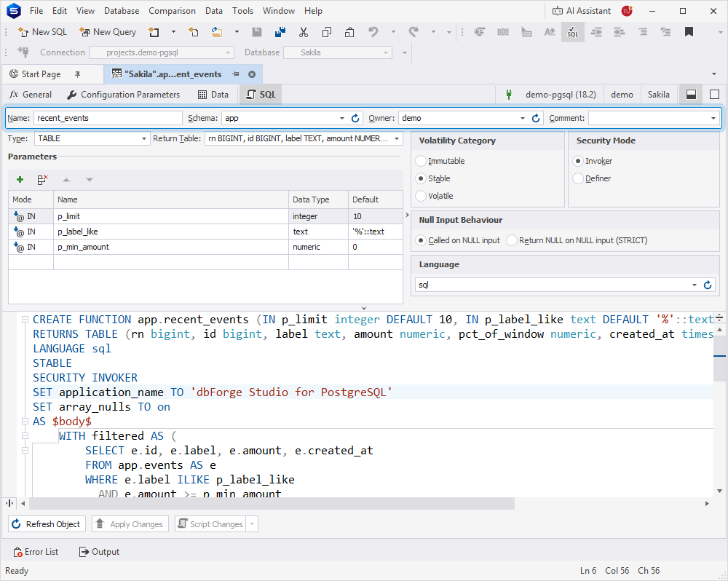
Task: Open the Language combo box showing sql
Action: coord(556,285)
